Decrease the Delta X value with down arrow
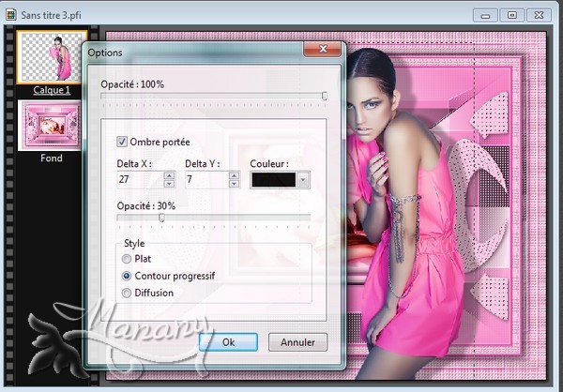 (x=169, y=184)
